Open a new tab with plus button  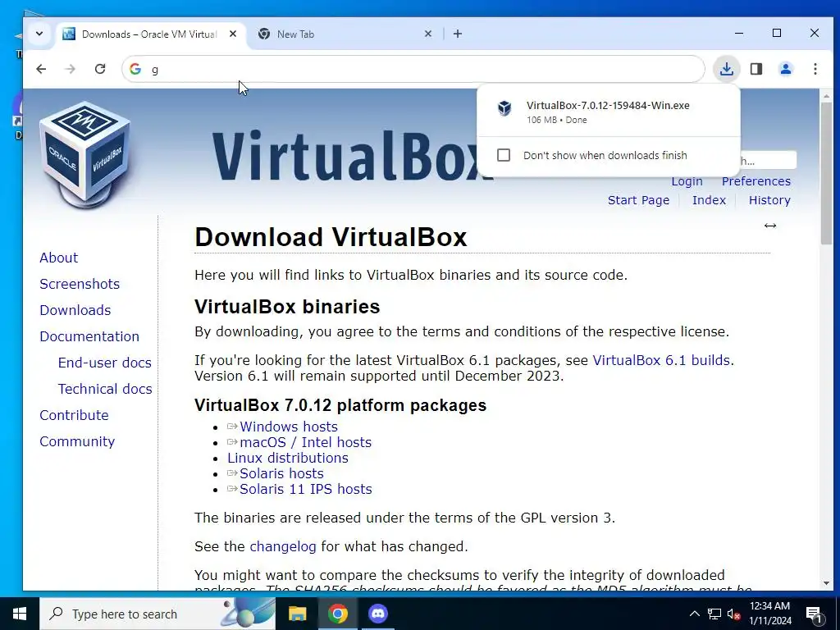point(458,34)
